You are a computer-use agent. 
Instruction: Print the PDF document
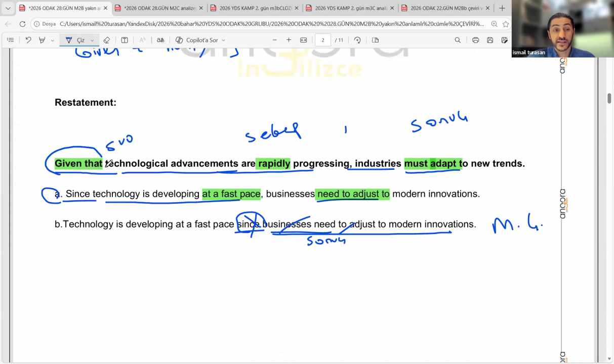(x=475, y=40)
